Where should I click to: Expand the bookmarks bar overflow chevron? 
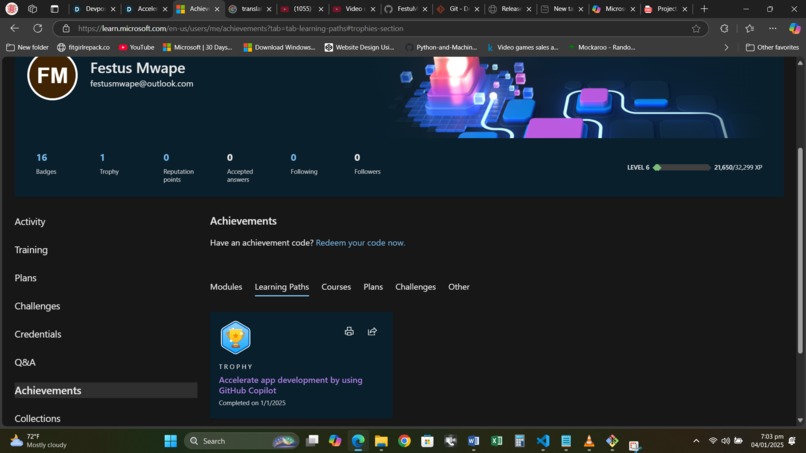click(726, 47)
